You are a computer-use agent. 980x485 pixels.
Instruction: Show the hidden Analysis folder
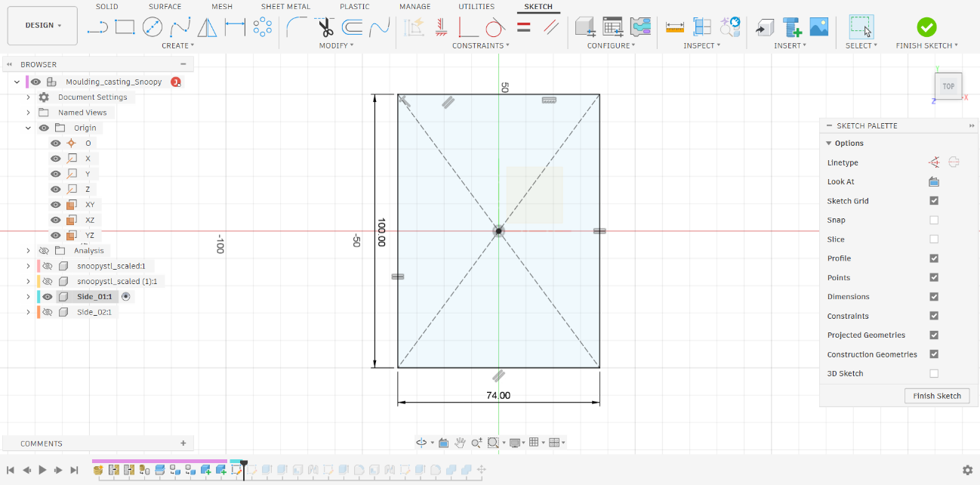coord(44,251)
